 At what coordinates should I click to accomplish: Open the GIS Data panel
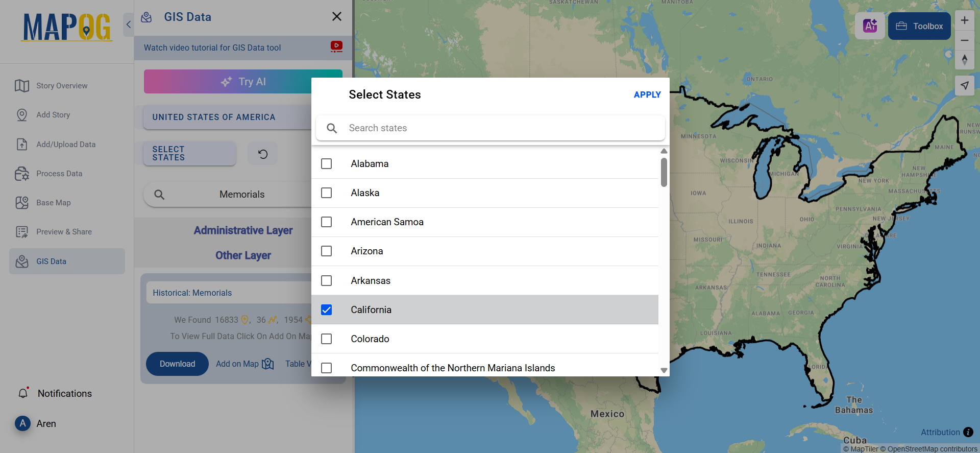[x=51, y=261]
